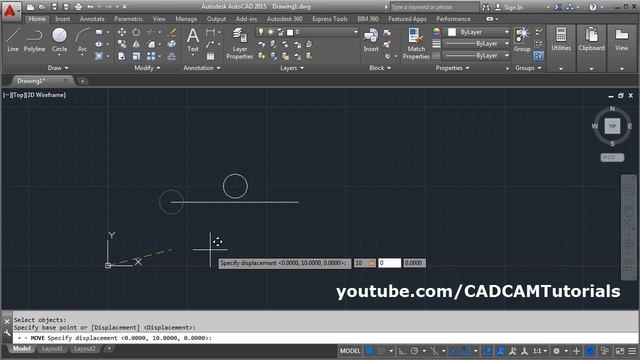Screen dimensions: 640x360
Task: Click the Match Properties tool
Action: [416, 44]
